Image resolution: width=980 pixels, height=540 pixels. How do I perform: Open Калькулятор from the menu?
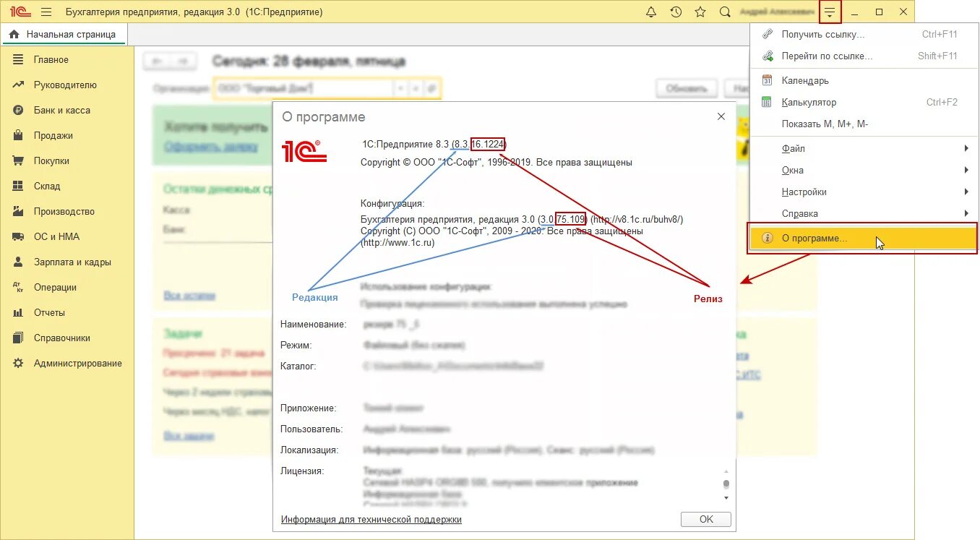tap(863, 103)
